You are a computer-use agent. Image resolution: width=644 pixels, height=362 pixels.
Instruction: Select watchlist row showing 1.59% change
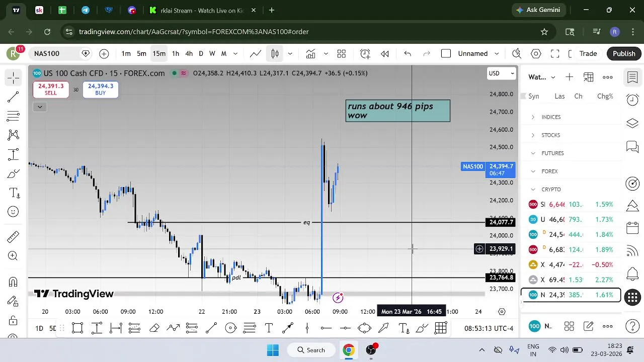click(572, 205)
